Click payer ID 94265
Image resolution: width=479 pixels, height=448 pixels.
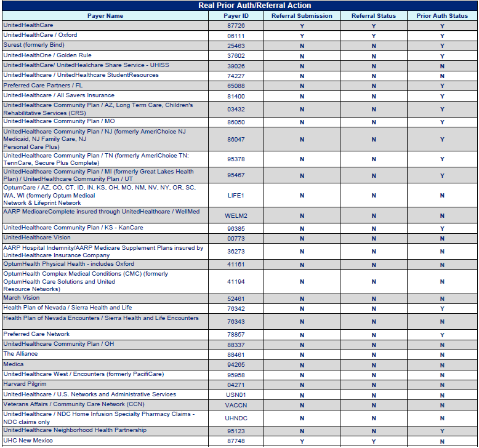click(x=236, y=365)
